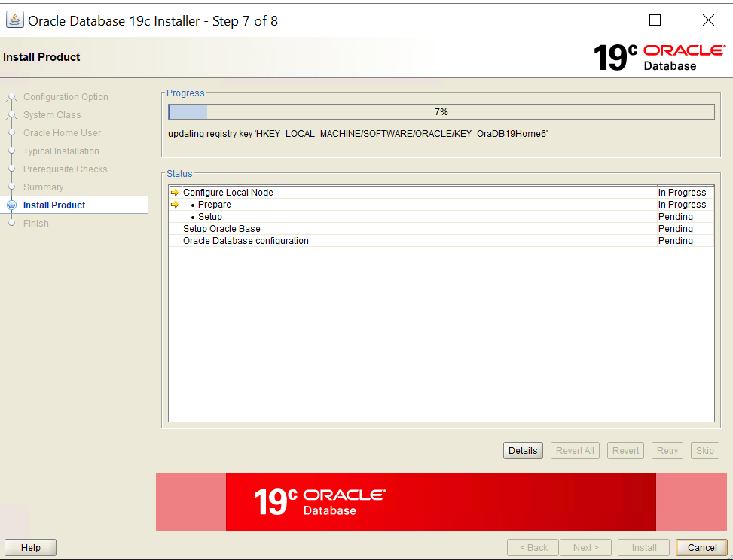Image resolution: width=733 pixels, height=560 pixels.
Task: Select the Prerequisite Checks step
Action: click(x=65, y=169)
